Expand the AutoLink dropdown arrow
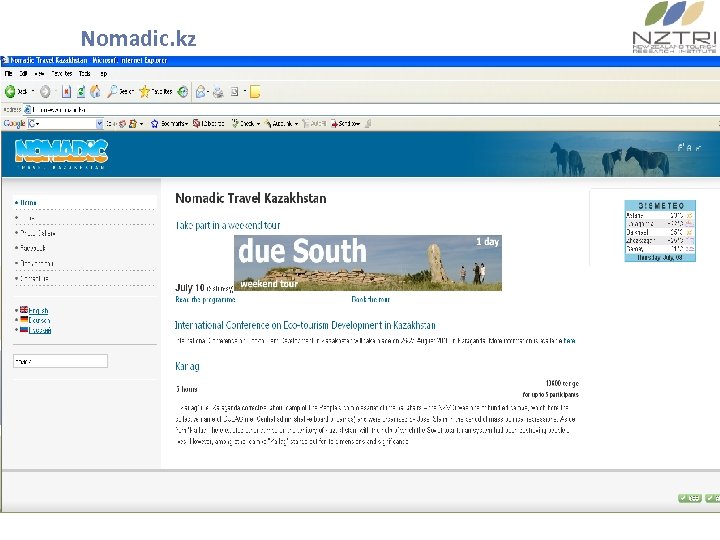Viewport: 720px width, 540px height. (296, 124)
